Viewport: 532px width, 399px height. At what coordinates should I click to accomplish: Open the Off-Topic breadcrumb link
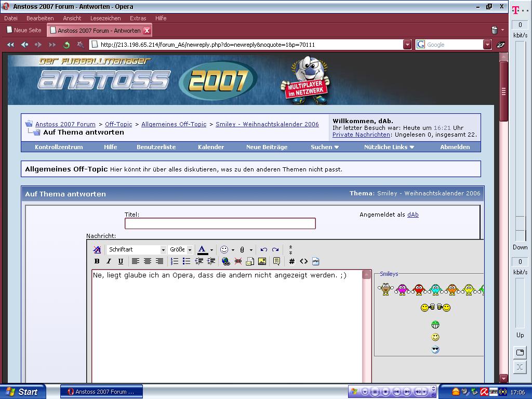point(118,124)
